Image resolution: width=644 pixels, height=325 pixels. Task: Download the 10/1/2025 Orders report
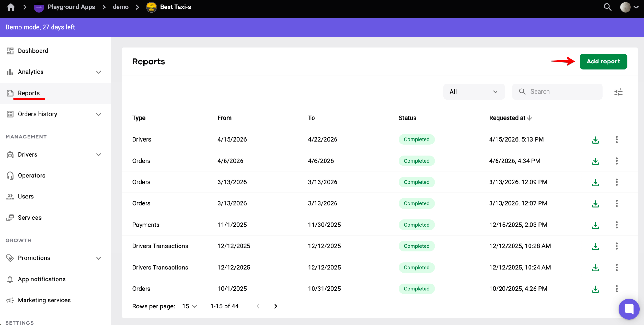[595, 289]
